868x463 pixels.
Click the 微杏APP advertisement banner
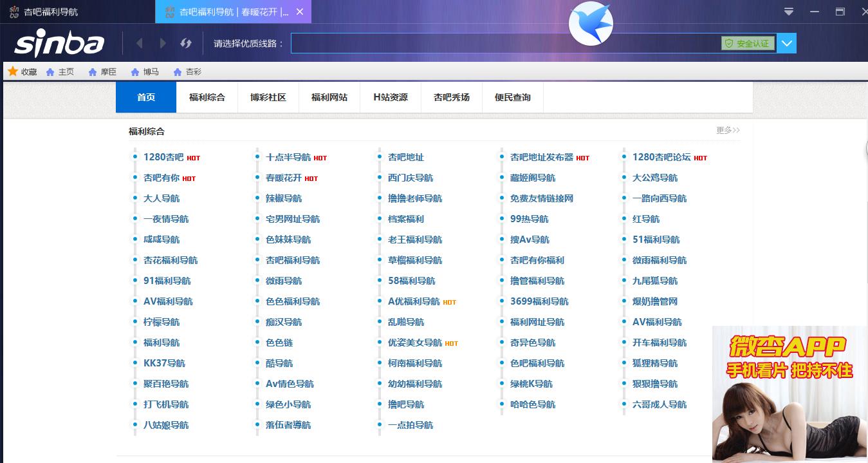tap(790, 394)
